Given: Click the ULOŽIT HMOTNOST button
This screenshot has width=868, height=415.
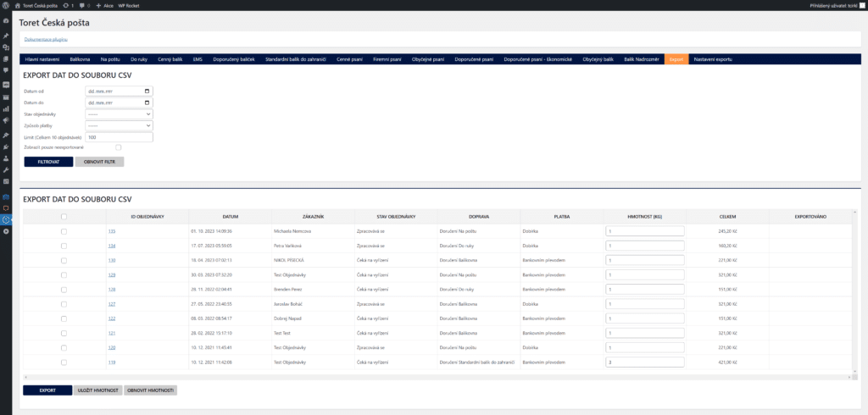Looking at the screenshot, I should tap(98, 390).
